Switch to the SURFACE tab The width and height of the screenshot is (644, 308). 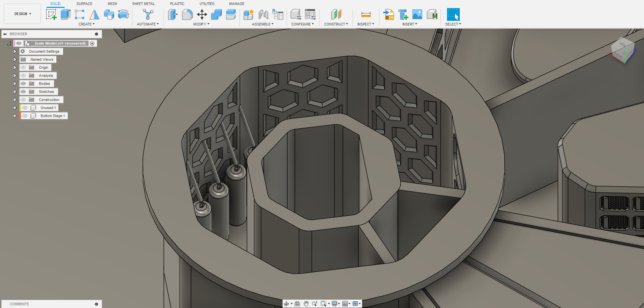tap(84, 4)
